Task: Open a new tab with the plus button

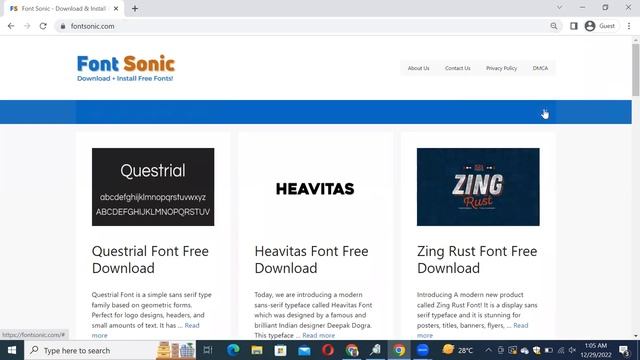Action: coord(135,8)
